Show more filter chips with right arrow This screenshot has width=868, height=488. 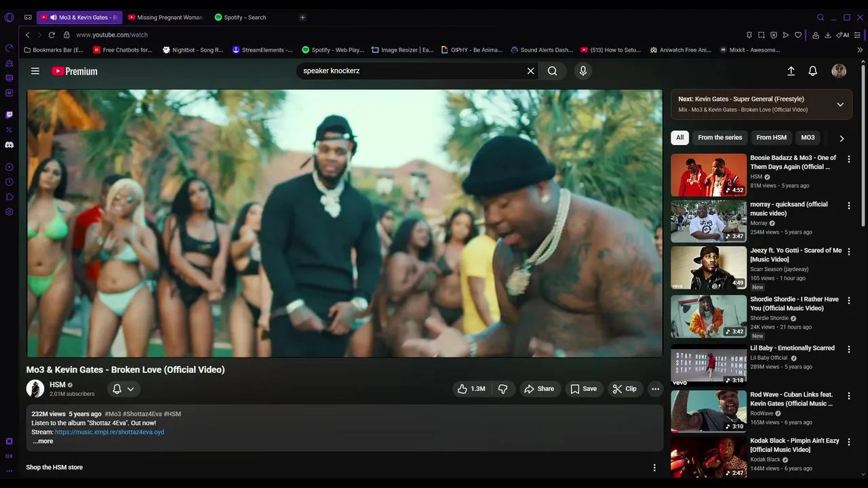tap(842, 138)
